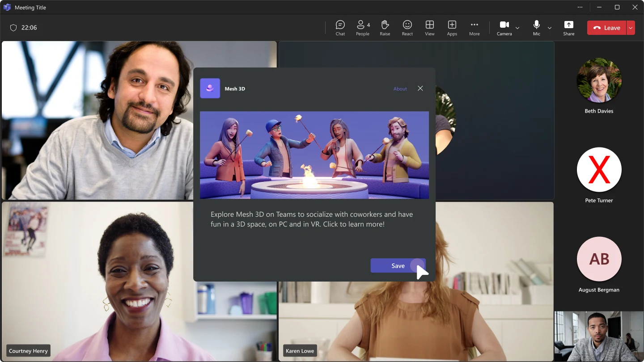Select August Bergman's AB avatar
This screenshot has width=644, height=362.
pos(599,259)
